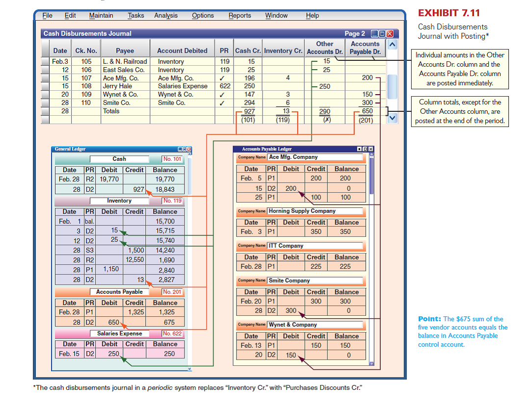
Task: Open the Edit menu
Action: 70,15
